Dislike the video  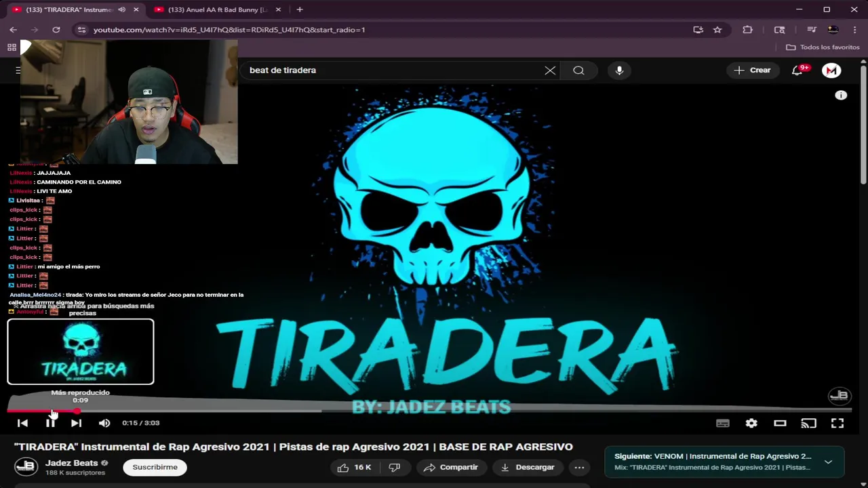394,467
